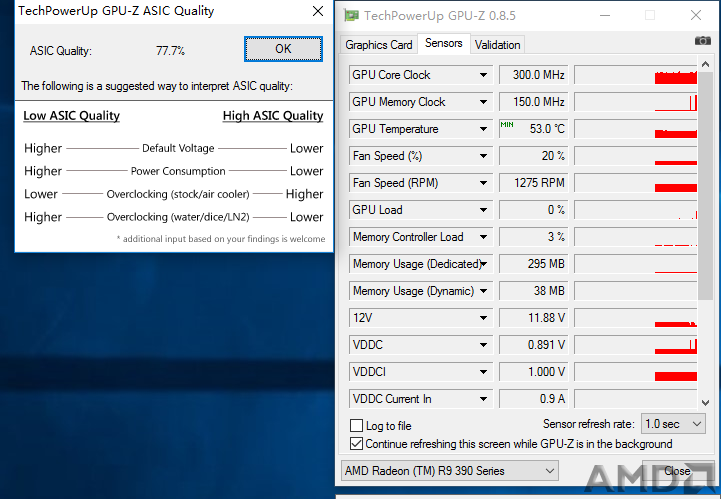Click OK in ASIC Quality dialog
The image size is (721, 499).
click(283, 49)
